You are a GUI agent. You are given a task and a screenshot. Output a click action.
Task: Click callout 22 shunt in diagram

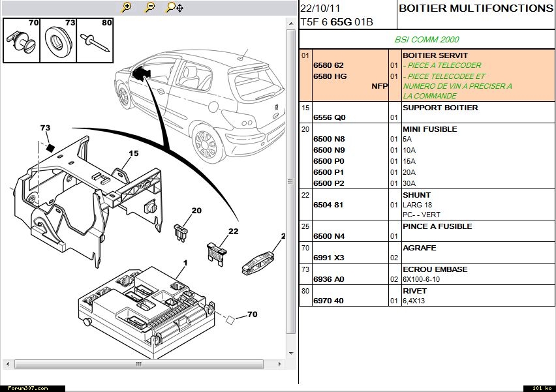[x=233, y=232]
